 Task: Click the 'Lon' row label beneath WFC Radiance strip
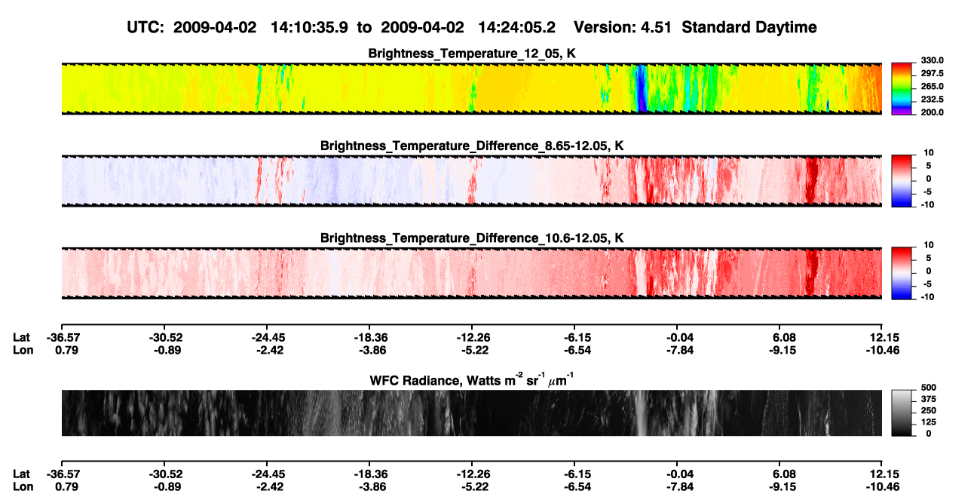pos(22,487)
